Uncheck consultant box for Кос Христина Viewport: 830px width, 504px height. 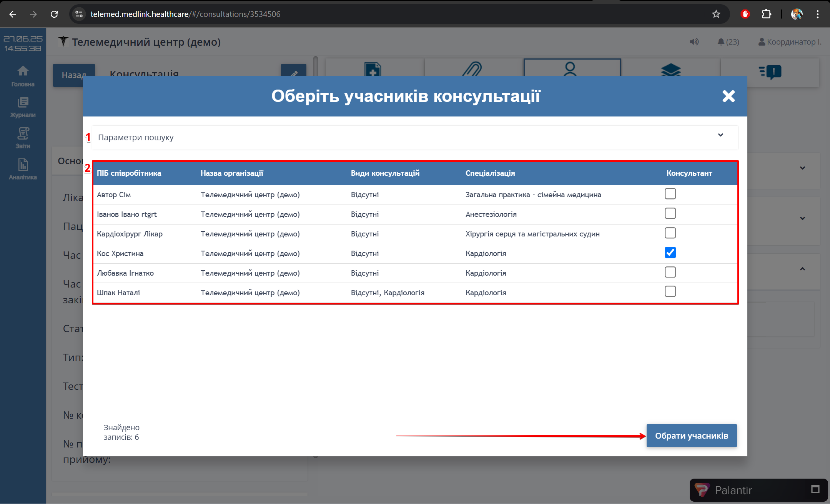coord(670,253)
